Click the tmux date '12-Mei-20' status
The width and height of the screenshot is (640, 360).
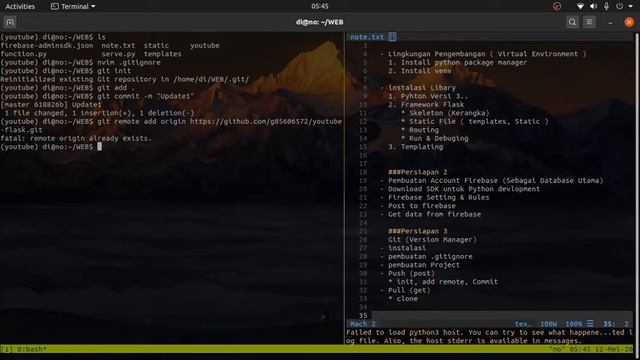pyautogui.click(x=615, y=349)
